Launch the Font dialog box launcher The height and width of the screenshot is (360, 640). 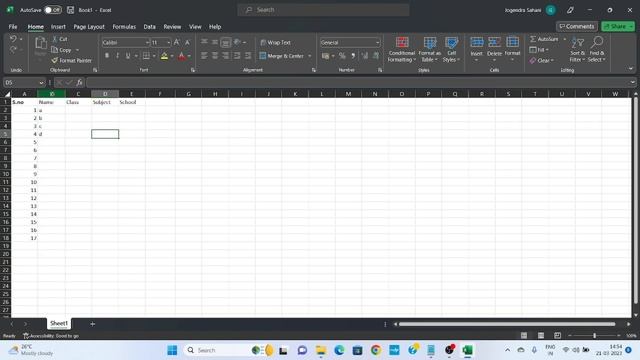(193, 70)
